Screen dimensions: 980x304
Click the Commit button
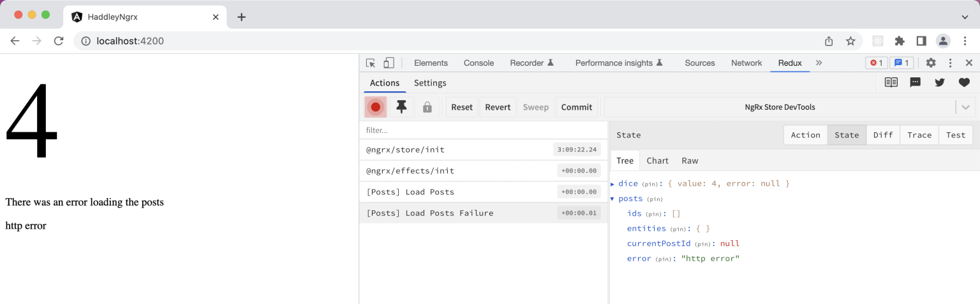click(577, 107)
